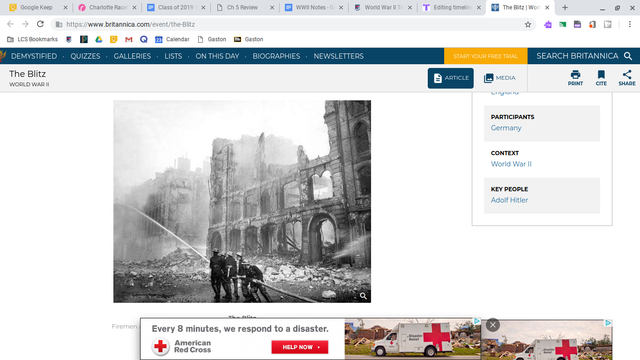This screenshot has height=360, width=640.
Task: Click Start Your Free Trial button
Action: coord(486,56)
